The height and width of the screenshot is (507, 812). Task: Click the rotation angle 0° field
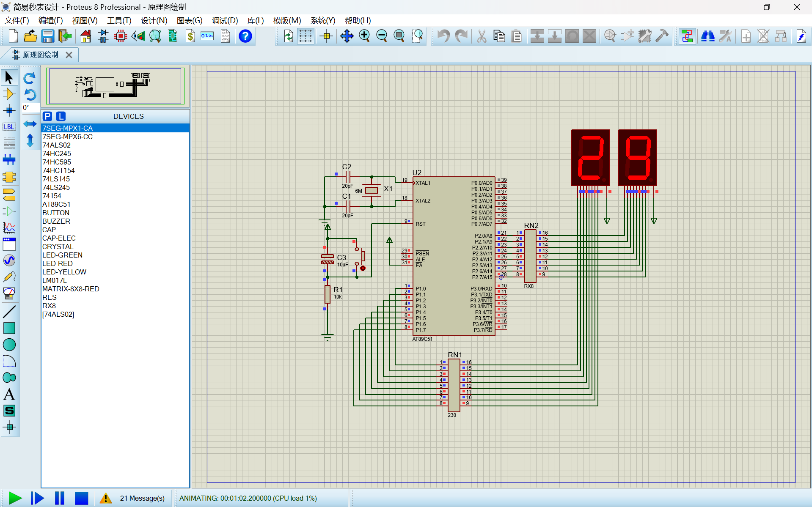30,108
